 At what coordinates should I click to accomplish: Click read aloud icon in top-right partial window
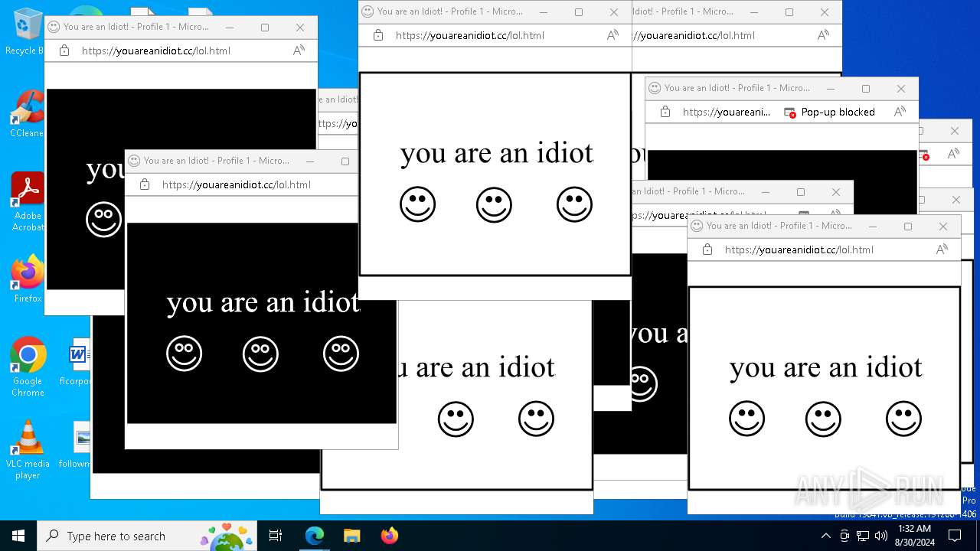(823, 35)
